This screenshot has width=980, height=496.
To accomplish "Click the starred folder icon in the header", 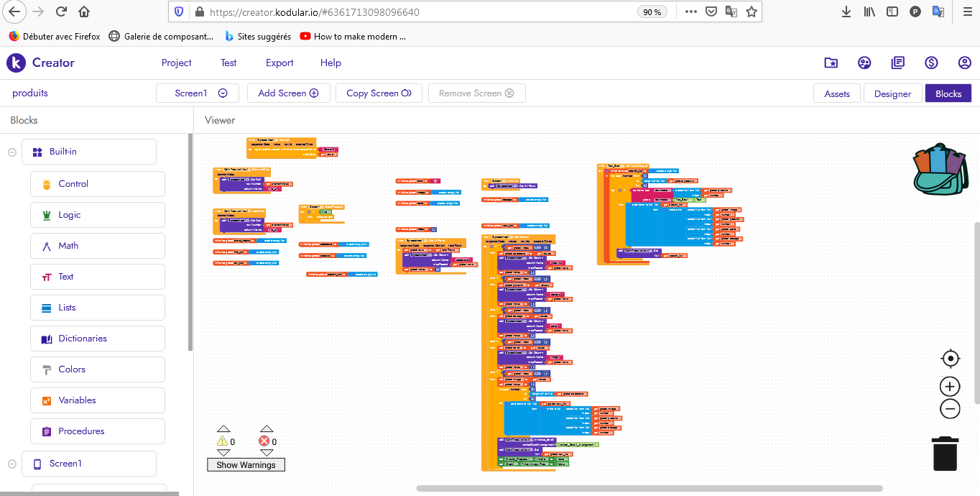I will click(831, 63).
